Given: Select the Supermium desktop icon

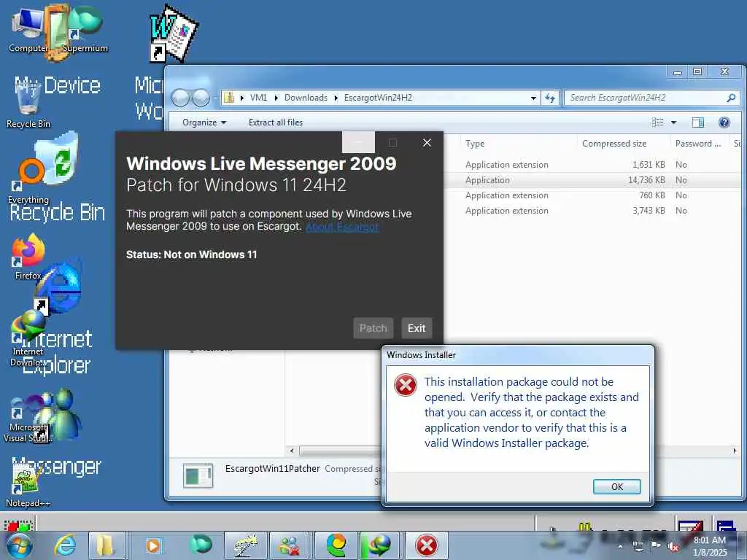Looking at the screenshot, I should (86, 29).
